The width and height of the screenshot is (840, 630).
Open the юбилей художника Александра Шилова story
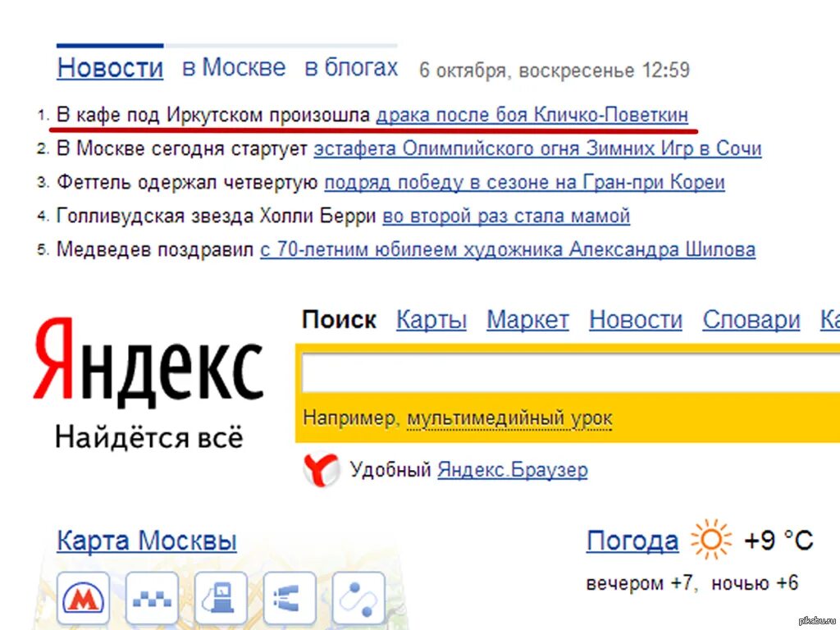[x=508, y=249]
